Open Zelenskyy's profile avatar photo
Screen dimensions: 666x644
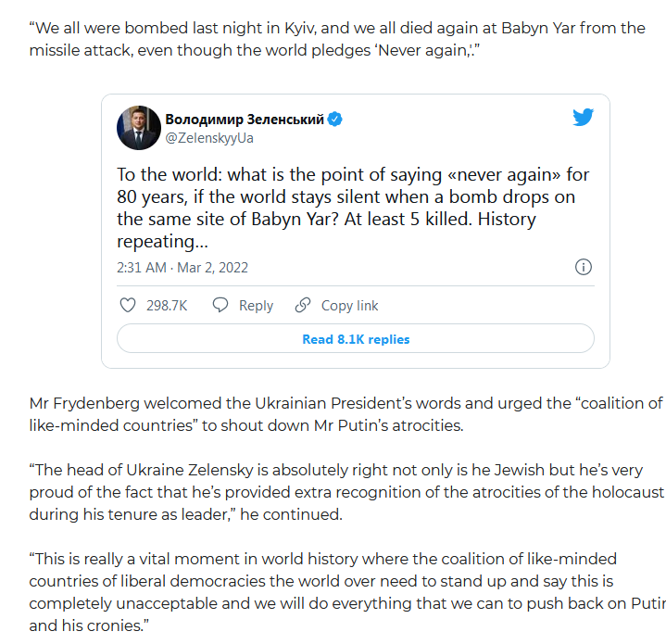coord(139,128)
